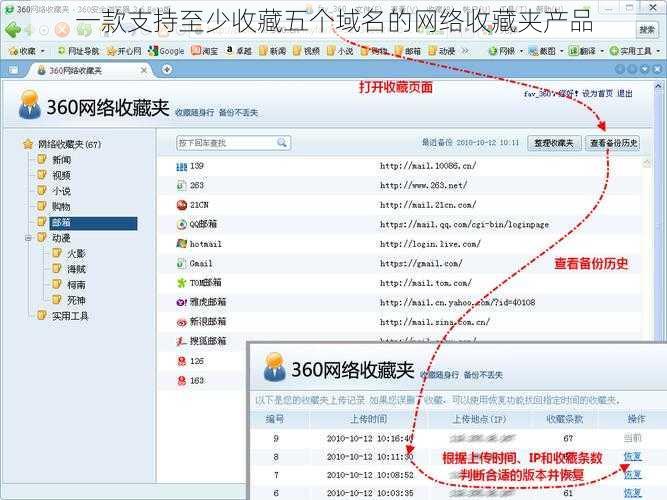Switch to the 360网络收藏夹 tab

click(89, 70)
